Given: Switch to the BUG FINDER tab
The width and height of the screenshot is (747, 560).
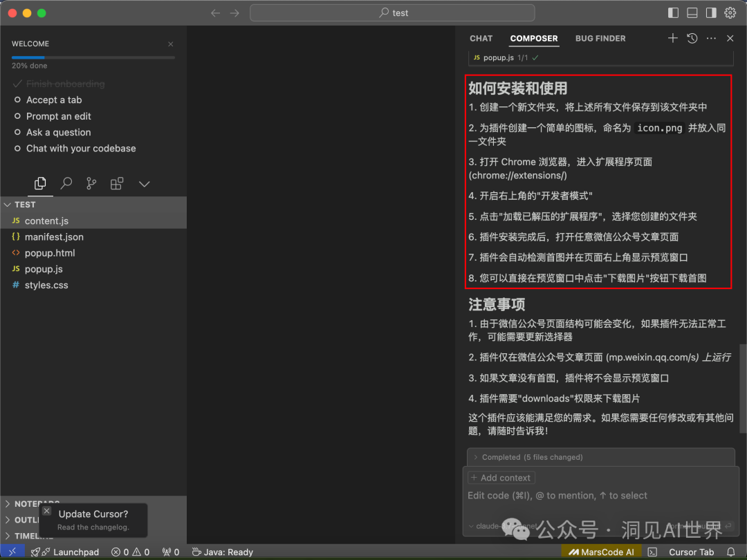Looking at the screenshot, I should [600, 39].
